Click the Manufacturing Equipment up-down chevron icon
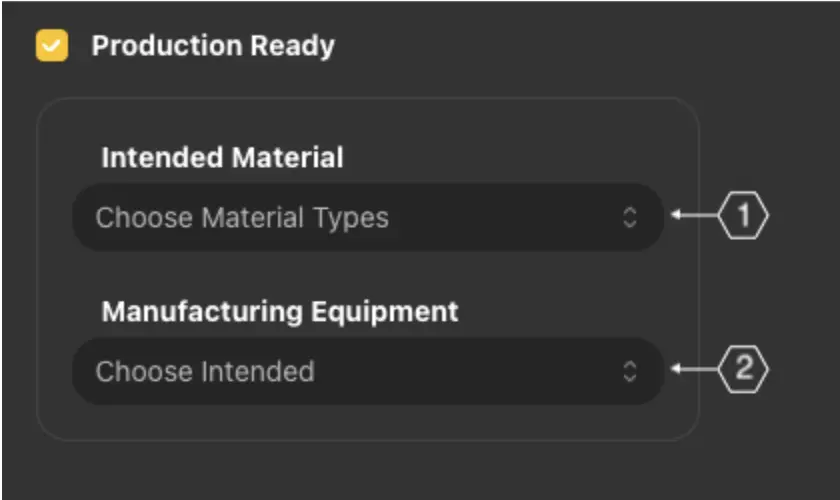This screenshot has height=500, width=840. [630, 371]
